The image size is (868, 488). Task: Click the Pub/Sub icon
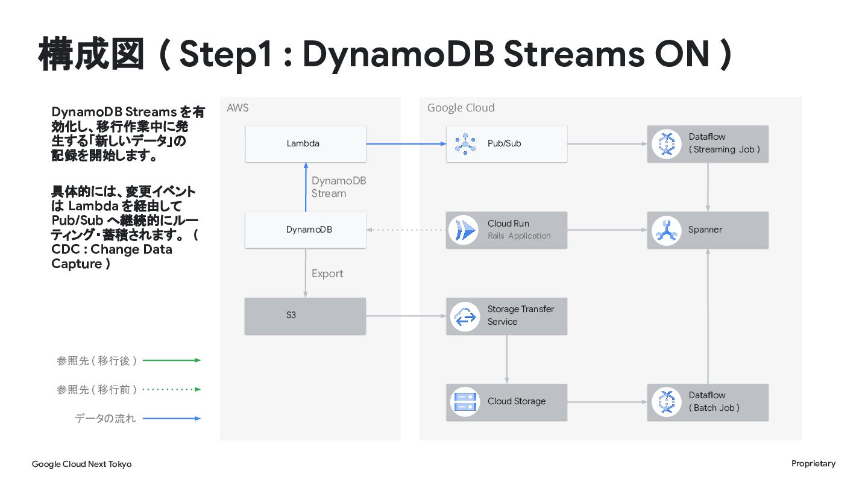465,144
